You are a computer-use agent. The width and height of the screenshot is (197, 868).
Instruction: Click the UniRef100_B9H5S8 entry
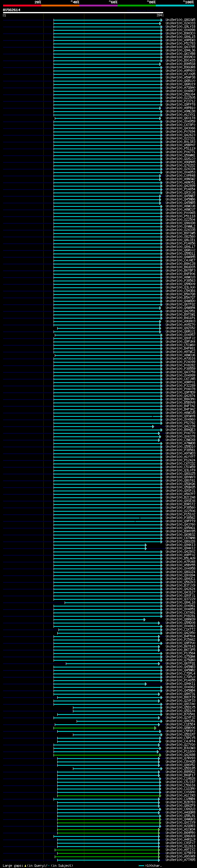pyautogui.click(x=180, y=64)
